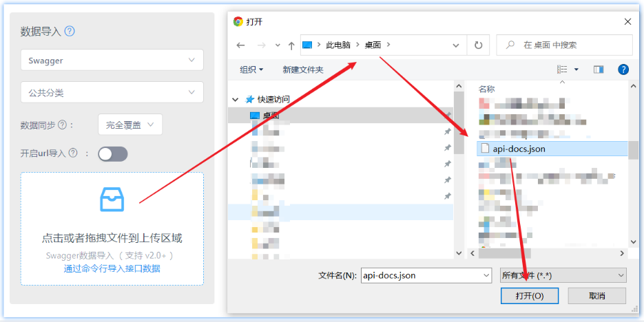The height and width of the screenshot is (322, 644).
Task: Click the view layout icon
Action: [x=562, y=69]
